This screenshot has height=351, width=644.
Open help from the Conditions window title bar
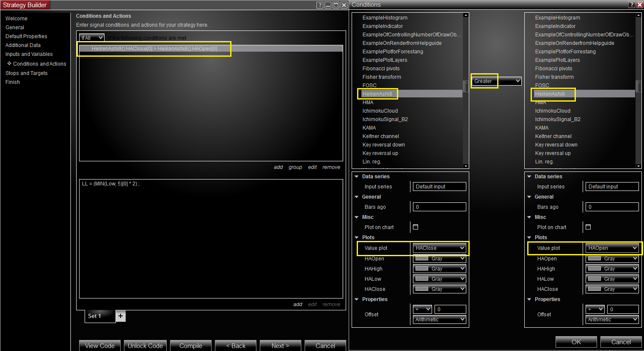pos(631,5)
